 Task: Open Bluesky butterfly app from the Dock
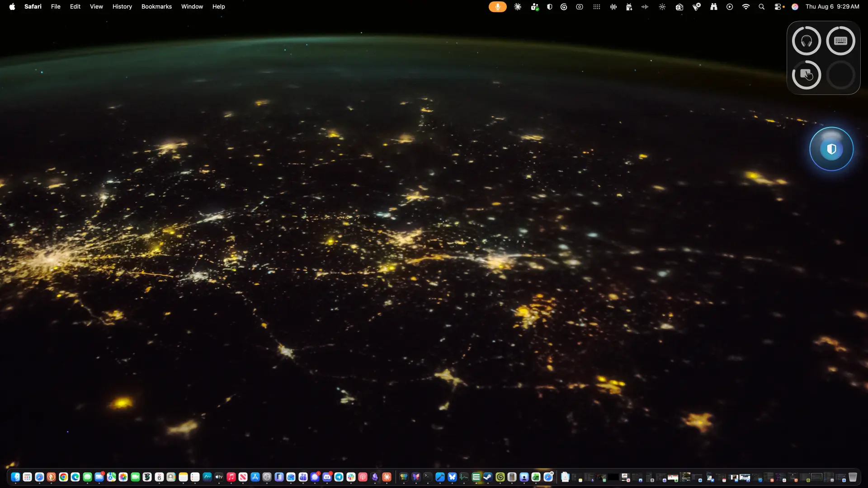pyautogui.click(x=452, y=477)
